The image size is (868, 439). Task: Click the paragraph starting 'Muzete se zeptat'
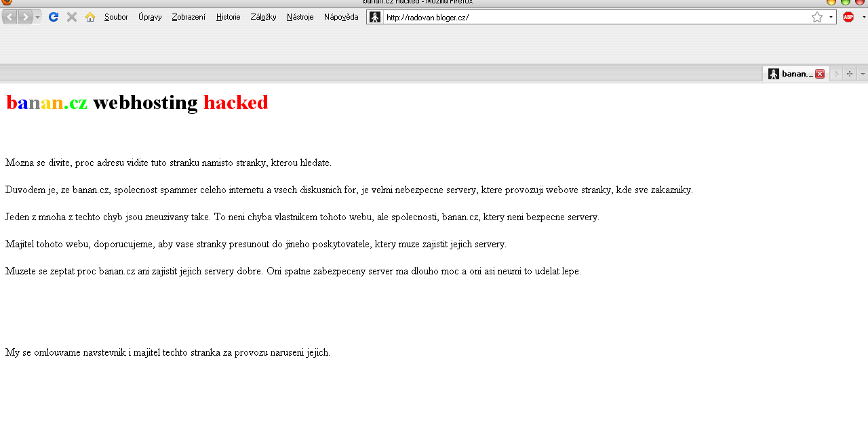click(293, 271)
